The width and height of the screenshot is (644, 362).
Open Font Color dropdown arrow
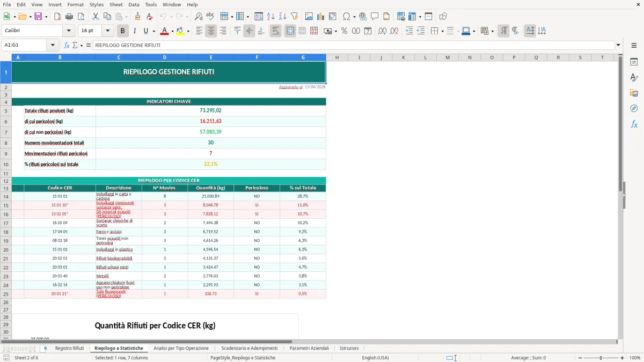(x=172, y=31)
